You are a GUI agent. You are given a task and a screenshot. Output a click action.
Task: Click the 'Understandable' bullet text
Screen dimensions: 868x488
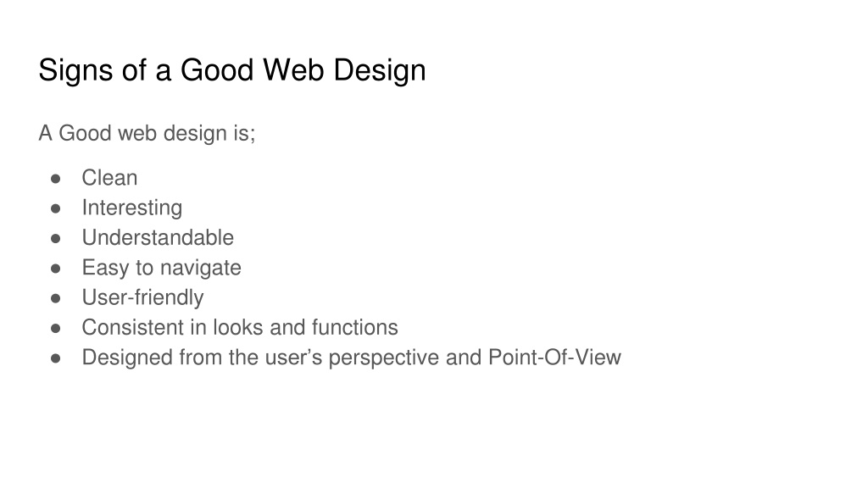(158, 237)
